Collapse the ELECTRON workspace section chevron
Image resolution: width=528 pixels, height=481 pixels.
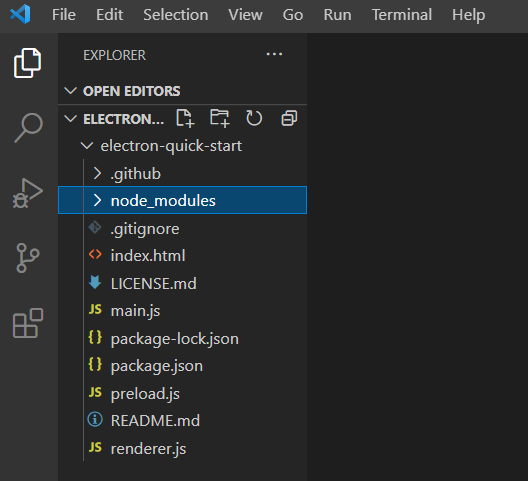click(70, 119)
